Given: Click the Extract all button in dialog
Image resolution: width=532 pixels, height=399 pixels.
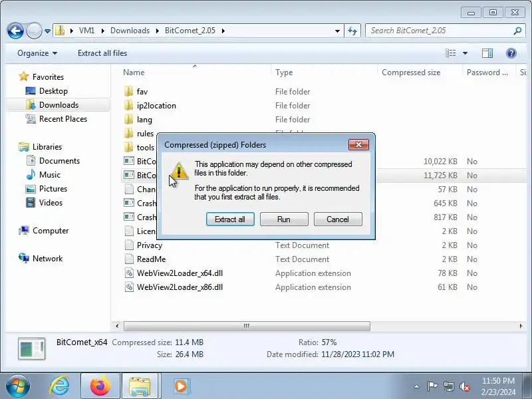Looking at the screenshot, I should coord(230,219).
